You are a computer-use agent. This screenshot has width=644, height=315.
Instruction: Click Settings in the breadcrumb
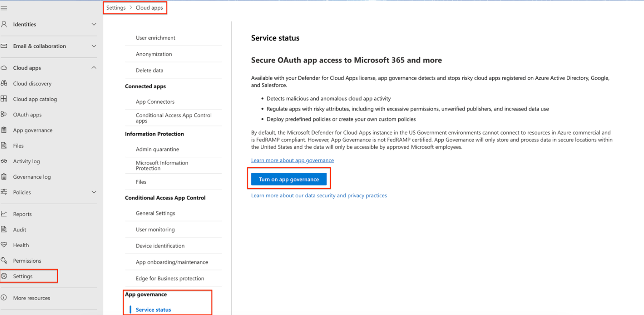coord(115,7)
